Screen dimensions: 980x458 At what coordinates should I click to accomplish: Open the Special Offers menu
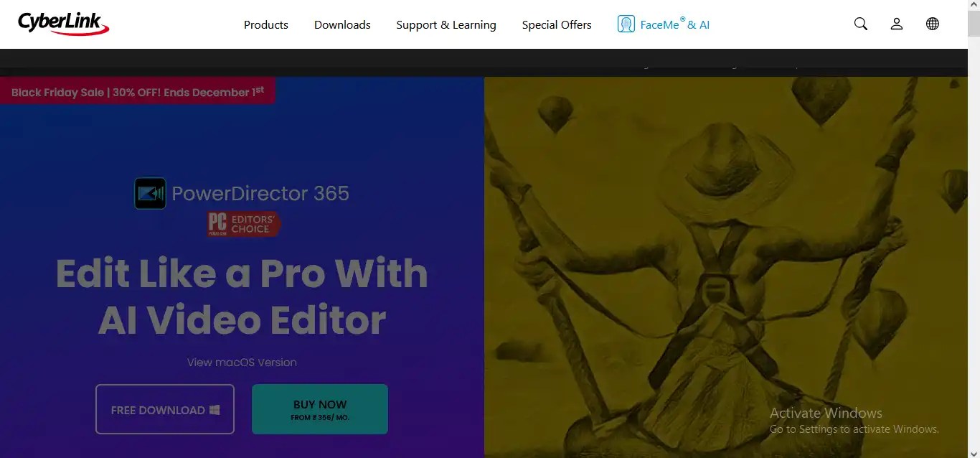coord(557,24)
